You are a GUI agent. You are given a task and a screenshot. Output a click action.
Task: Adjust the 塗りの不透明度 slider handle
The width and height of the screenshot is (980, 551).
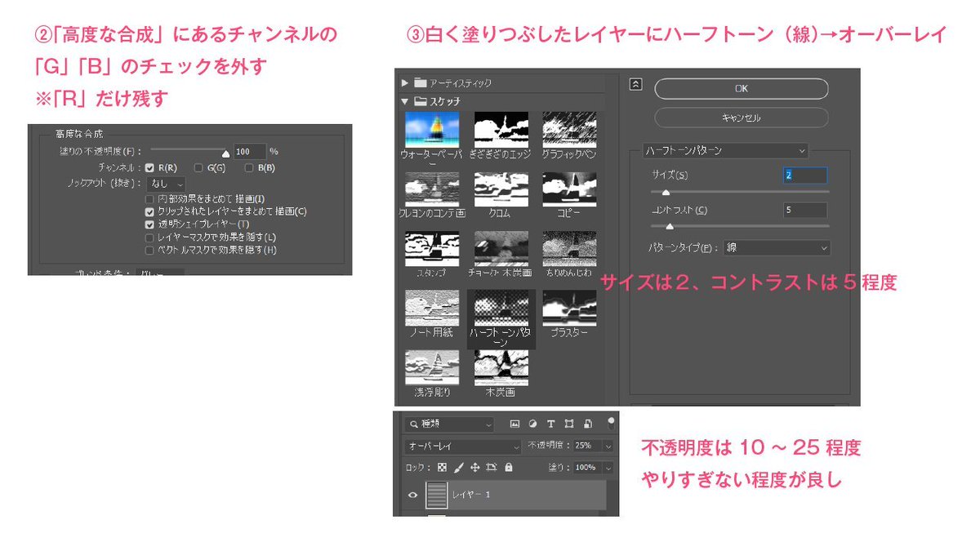pos(226,153)
